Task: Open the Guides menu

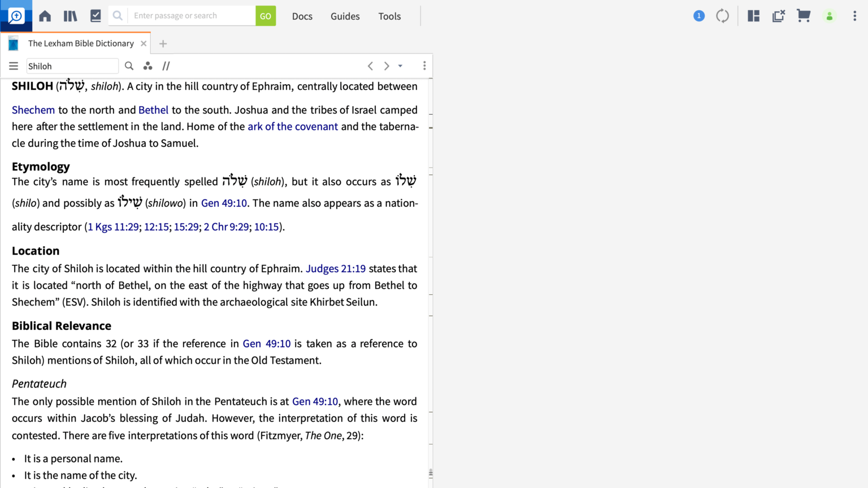Action: pos(345,16)
